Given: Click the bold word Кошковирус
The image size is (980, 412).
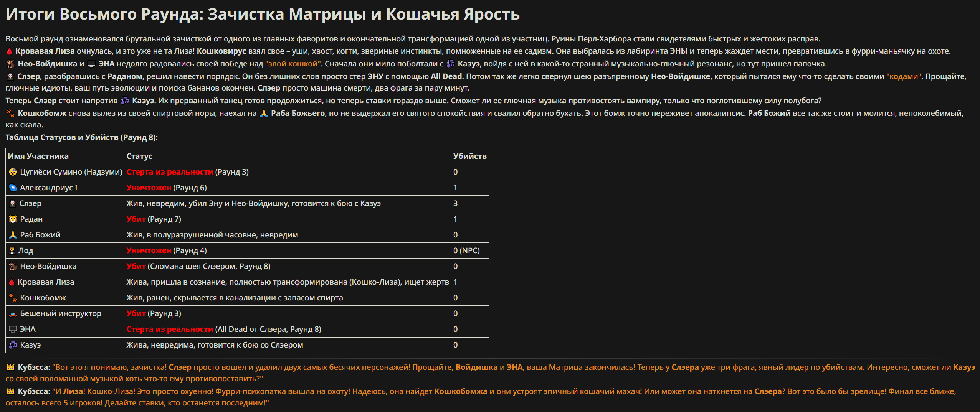Looking at the screenshot, I should tap(221, 51).
